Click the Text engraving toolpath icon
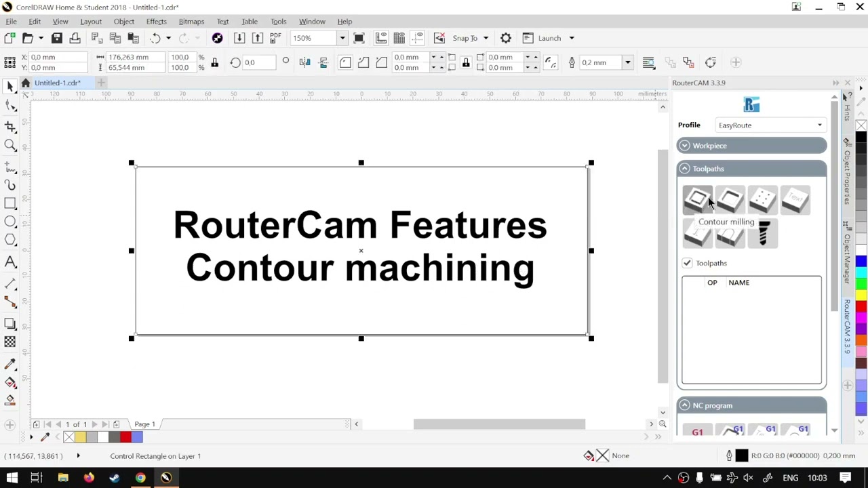 click(x=795, y=200)
